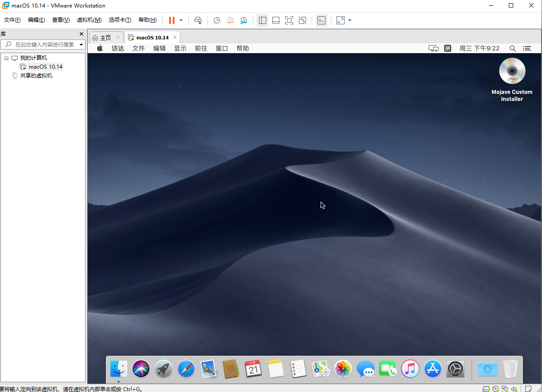Enter full screen mode from toolbar
Viewport: 542px width, 392px height.
[x=289, y=20]
